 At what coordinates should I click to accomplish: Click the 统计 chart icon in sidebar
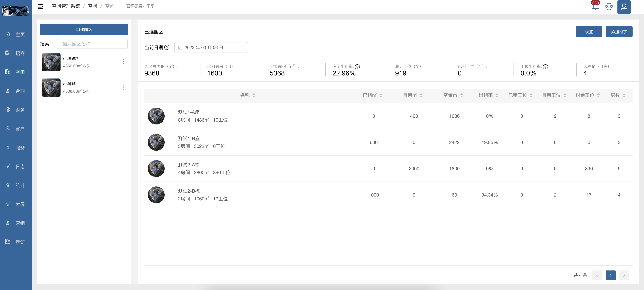(x=8, y=185)
